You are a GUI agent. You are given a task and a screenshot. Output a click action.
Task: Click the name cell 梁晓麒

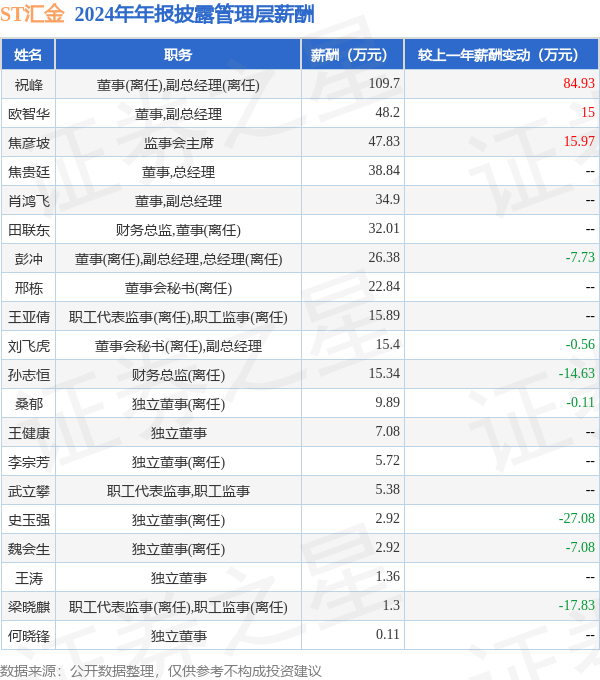29,608
